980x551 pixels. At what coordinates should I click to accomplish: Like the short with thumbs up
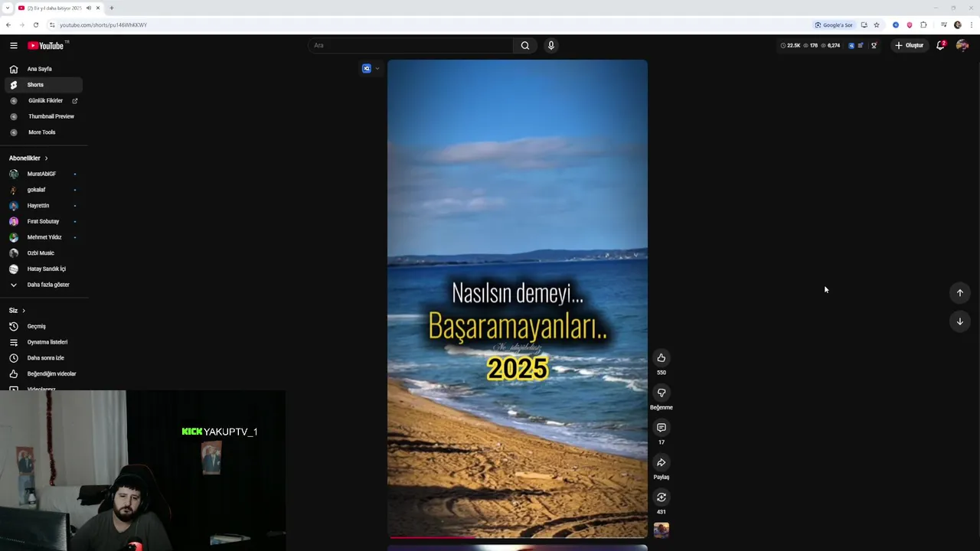661,357
